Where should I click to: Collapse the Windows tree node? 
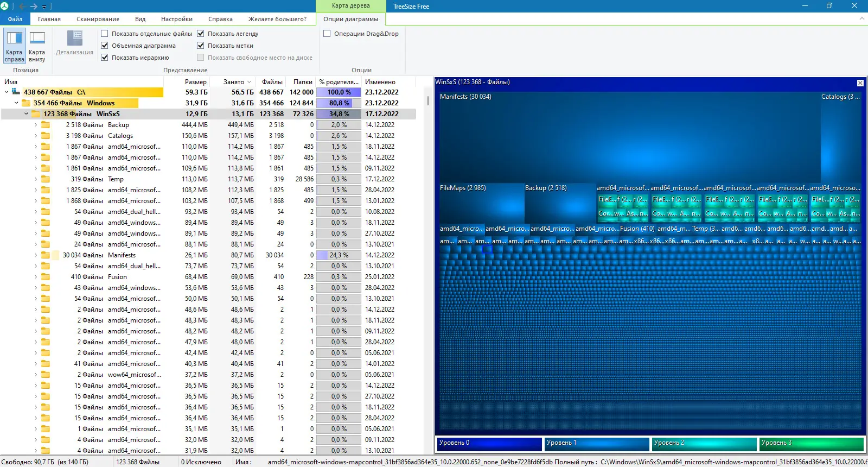coord(16,103)
